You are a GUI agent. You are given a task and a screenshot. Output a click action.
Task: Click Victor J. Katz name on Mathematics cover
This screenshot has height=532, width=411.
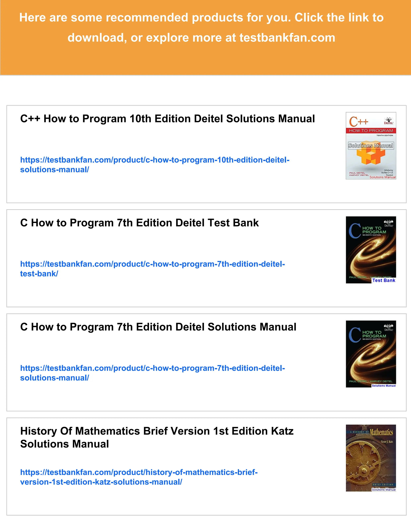point(387,442)
